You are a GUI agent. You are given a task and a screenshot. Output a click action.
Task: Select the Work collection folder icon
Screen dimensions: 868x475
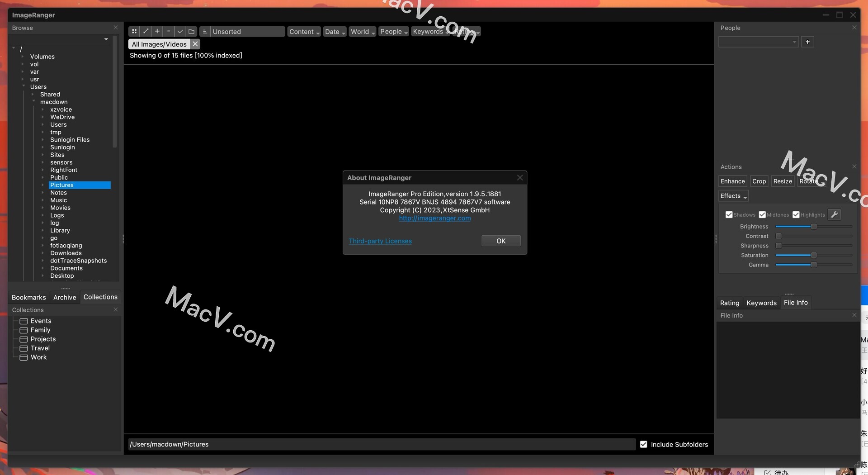(24, 357)
